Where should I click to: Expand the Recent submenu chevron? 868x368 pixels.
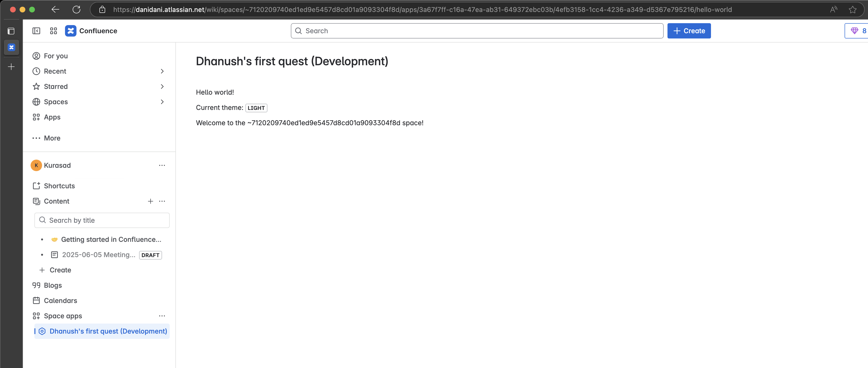pos(162,71)
